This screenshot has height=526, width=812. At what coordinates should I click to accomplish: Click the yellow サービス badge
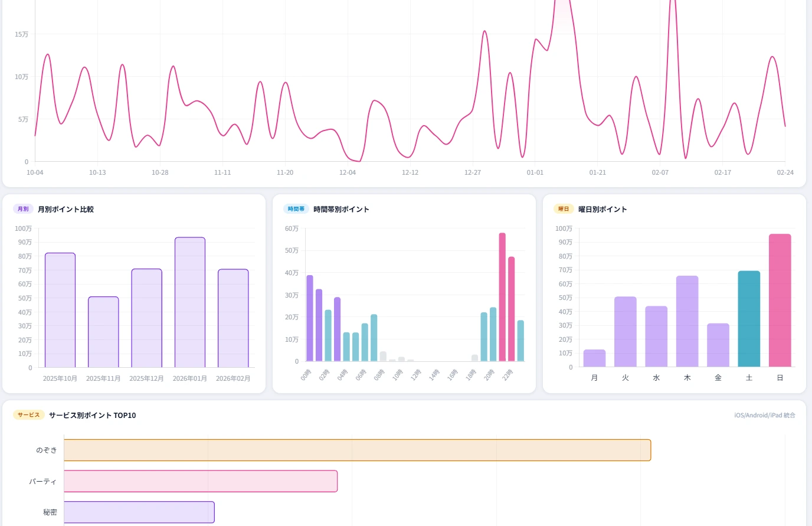pyautogui.click(x=28, y=415)
